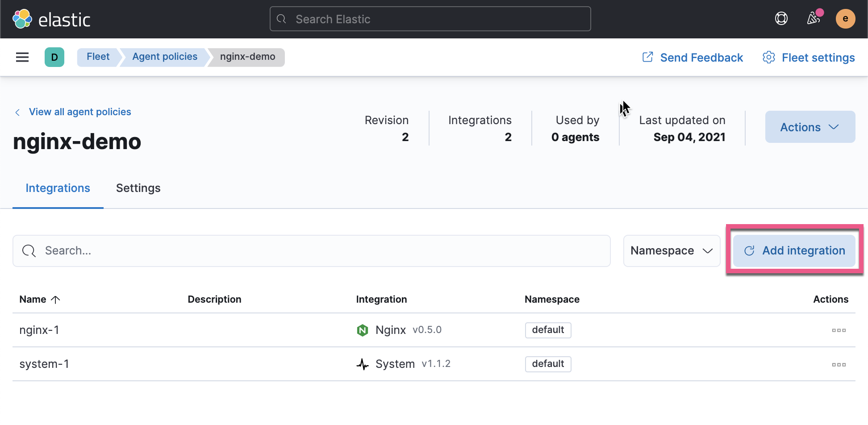Click the back chevron beside View all agent policies
This screenshot has width=868, height=425.
pos(17,112)
